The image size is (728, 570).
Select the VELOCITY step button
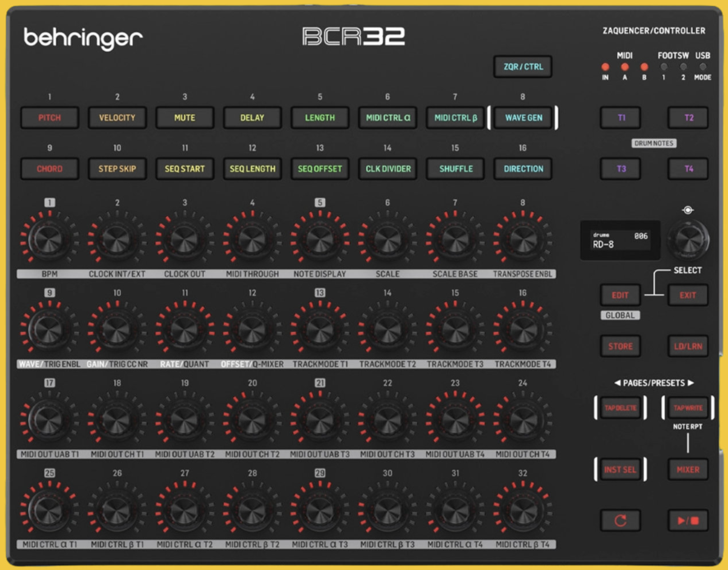point(117,118)
